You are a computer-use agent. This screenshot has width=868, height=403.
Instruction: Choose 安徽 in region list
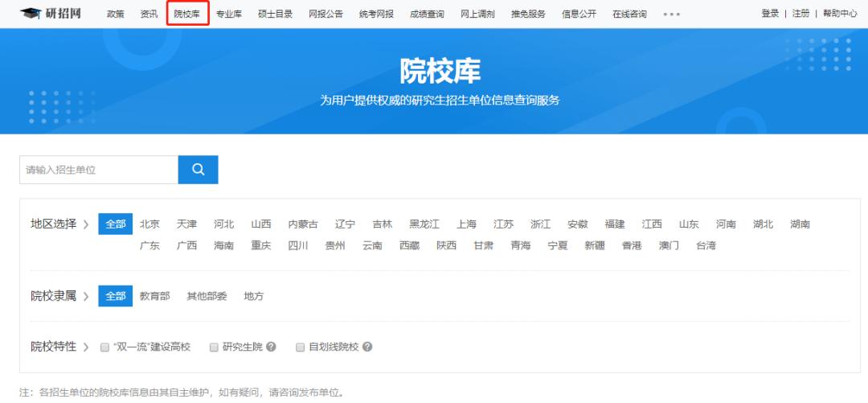point(578,224)
